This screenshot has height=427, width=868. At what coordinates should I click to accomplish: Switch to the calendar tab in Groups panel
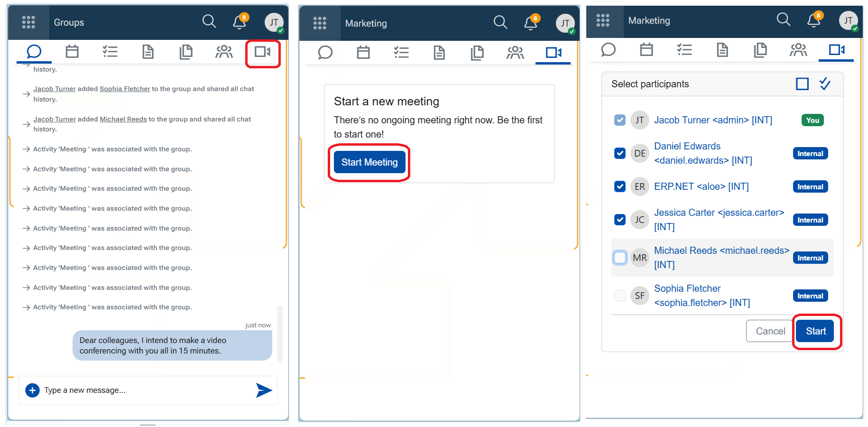[72, 52]
